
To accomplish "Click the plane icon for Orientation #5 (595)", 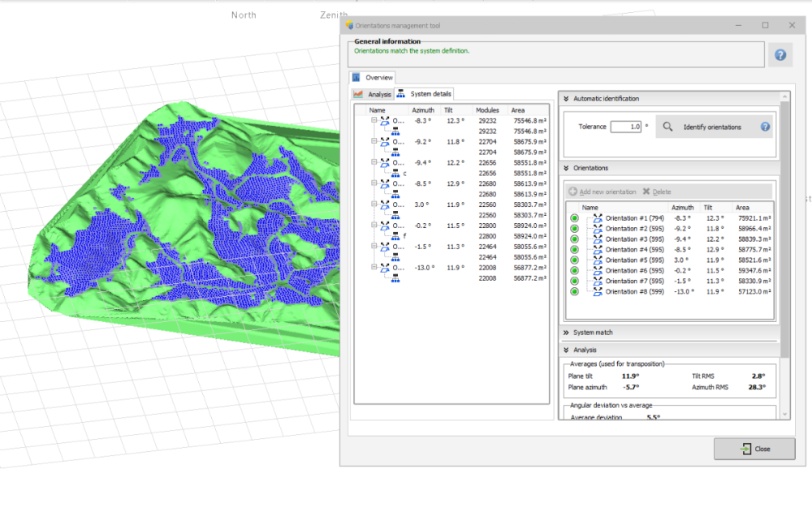I will click(598, 260).
